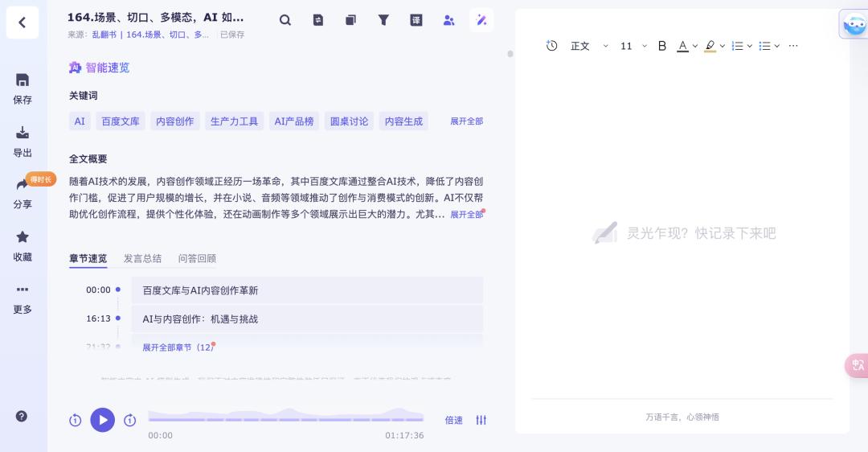Open the font size 11 dropdown

(x=633, y=46)
